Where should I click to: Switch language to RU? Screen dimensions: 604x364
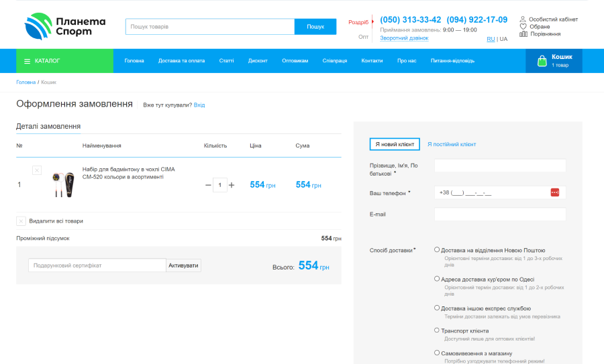tap(491, 39)
